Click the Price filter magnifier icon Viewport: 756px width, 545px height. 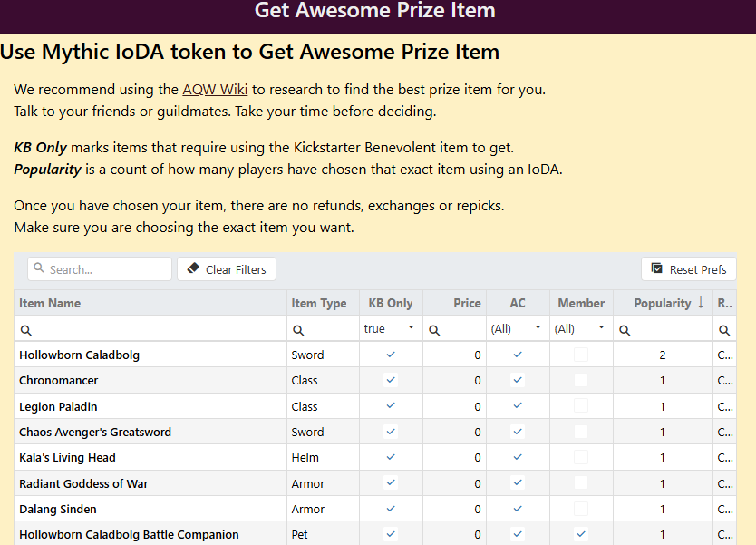(434, 330)
